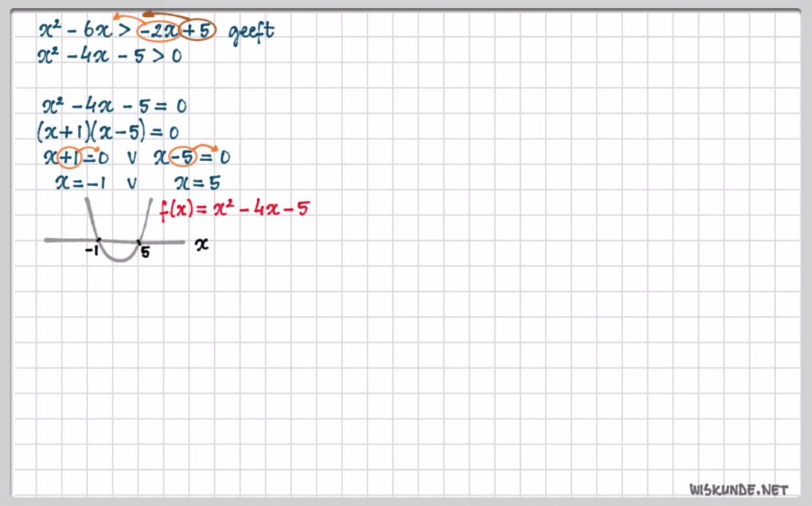Click the inequality x² - 4x - 5 > 0
This screenshot has width=812, height=506.
pos(109,56)
